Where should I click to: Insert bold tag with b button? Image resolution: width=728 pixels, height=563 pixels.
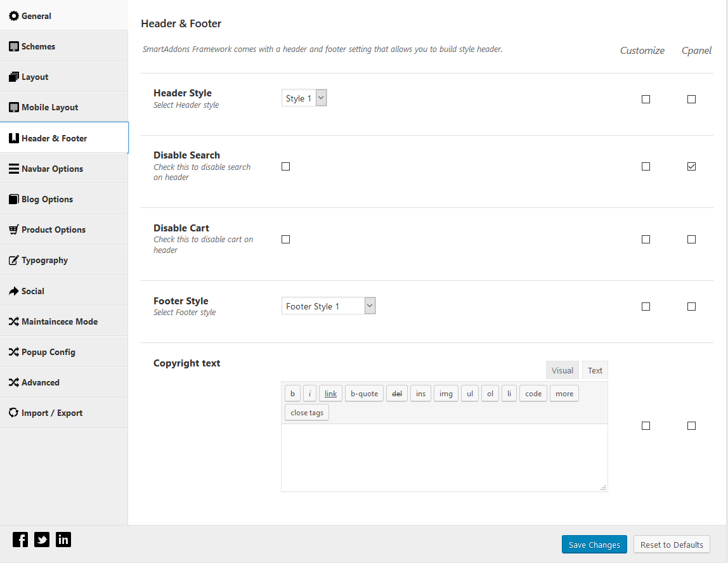point(292,394)
